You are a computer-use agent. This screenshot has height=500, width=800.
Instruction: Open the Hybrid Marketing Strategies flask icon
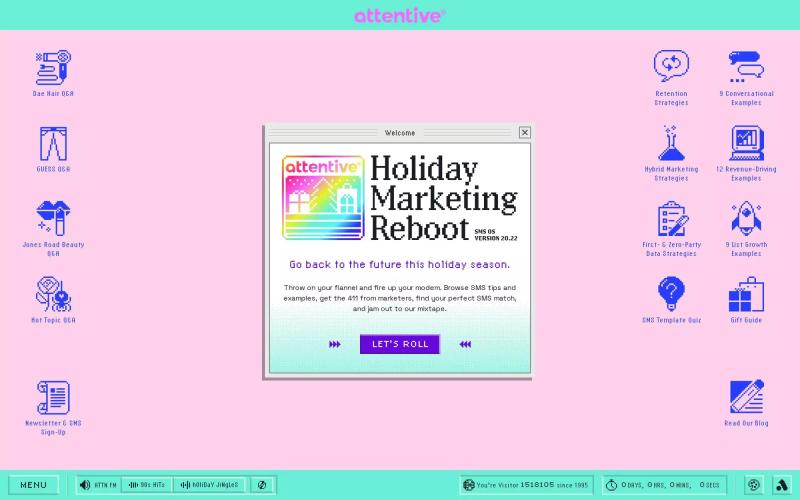[671, 143]
